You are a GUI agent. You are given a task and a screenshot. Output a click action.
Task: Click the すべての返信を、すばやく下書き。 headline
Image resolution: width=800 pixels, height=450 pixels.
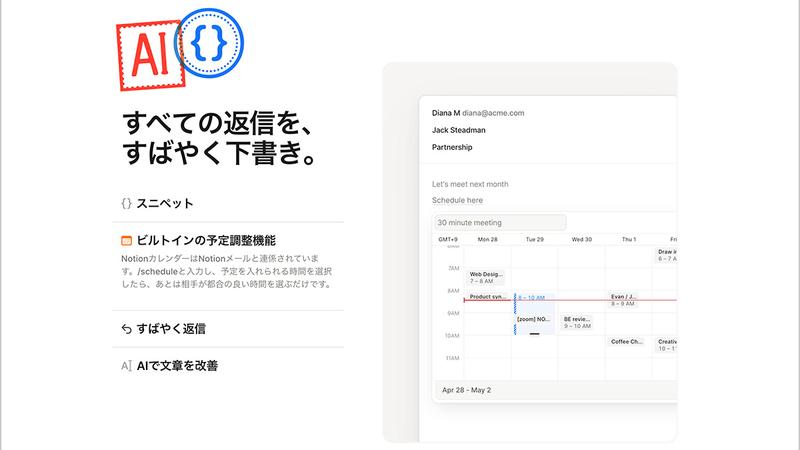(x=220, y=138)
